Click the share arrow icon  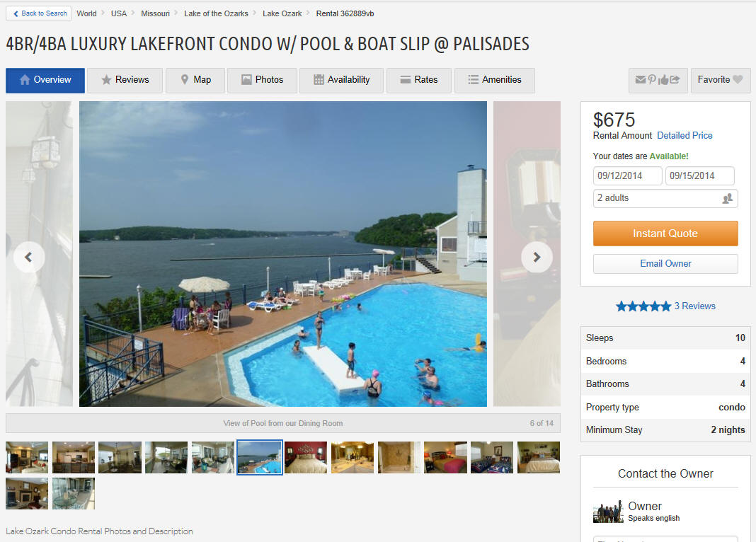pos(675,79)
